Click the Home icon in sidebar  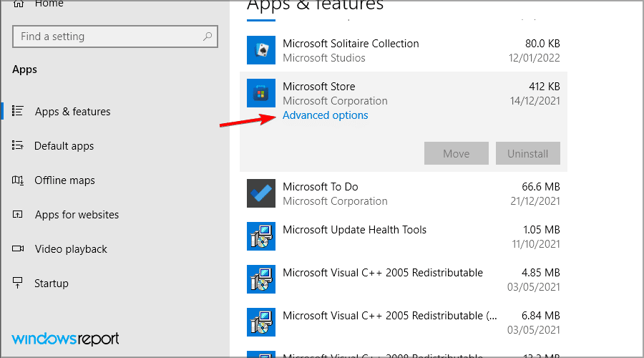click(x=19, y=4)
